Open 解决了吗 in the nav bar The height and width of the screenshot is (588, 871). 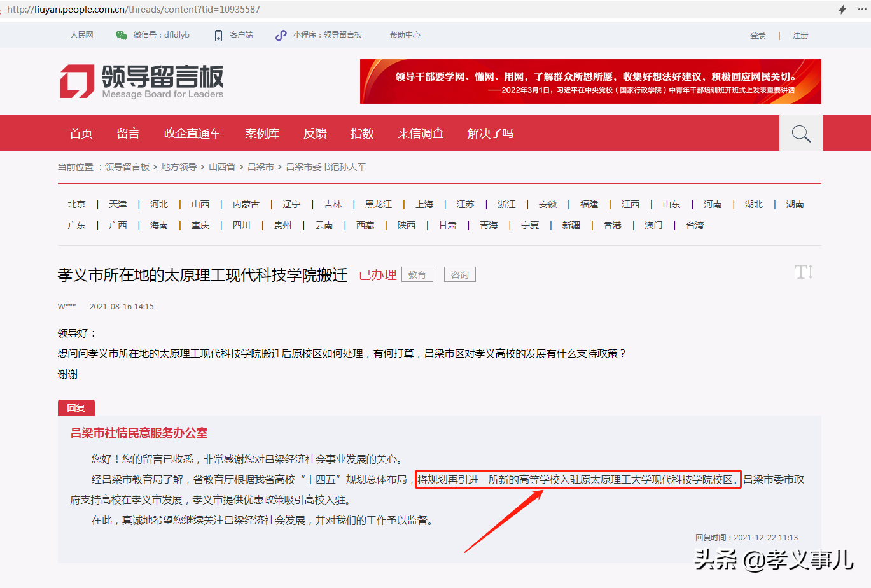(491, 134)
